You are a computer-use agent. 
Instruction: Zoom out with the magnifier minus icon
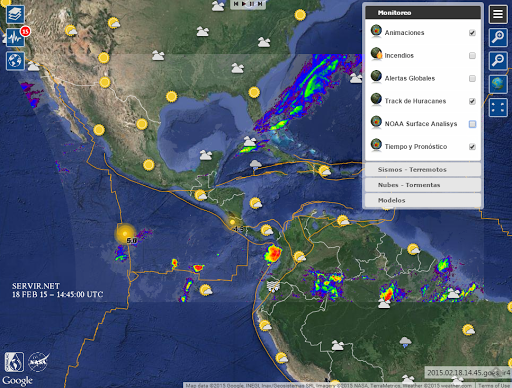(498, 61)
